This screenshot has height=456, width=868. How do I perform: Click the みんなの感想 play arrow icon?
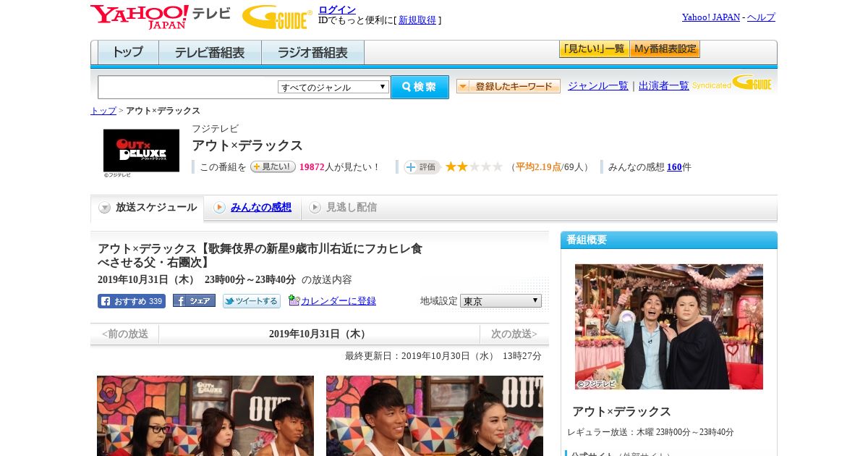point(219,208)
